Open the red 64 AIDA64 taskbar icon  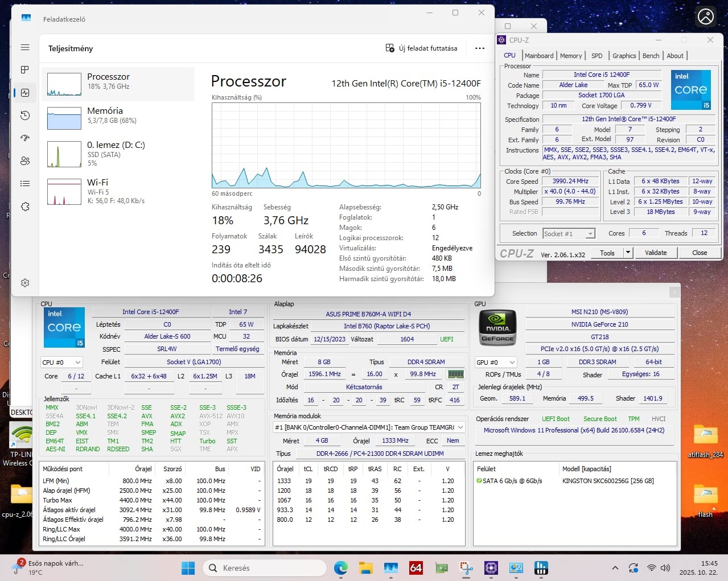[416, 568]
